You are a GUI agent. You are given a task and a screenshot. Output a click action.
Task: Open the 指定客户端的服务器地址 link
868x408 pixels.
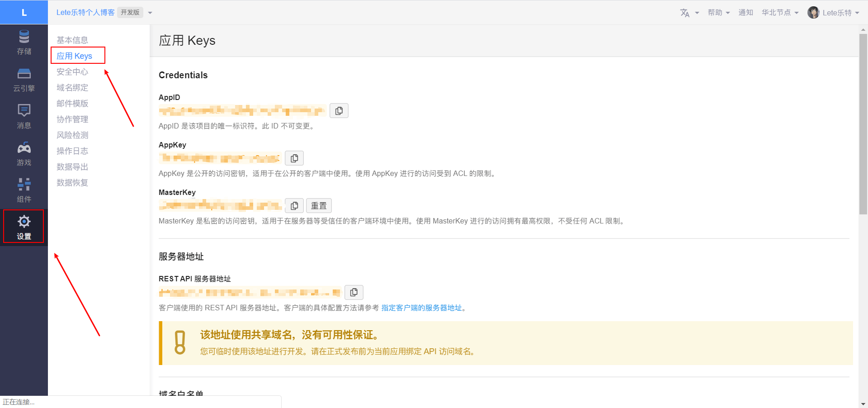(421, 308)
